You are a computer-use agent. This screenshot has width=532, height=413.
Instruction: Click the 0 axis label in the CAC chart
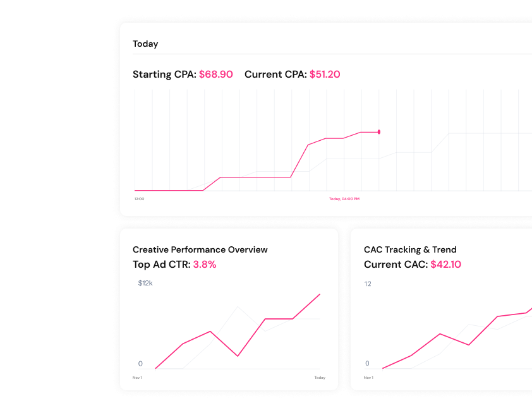[x=367, y=364]
